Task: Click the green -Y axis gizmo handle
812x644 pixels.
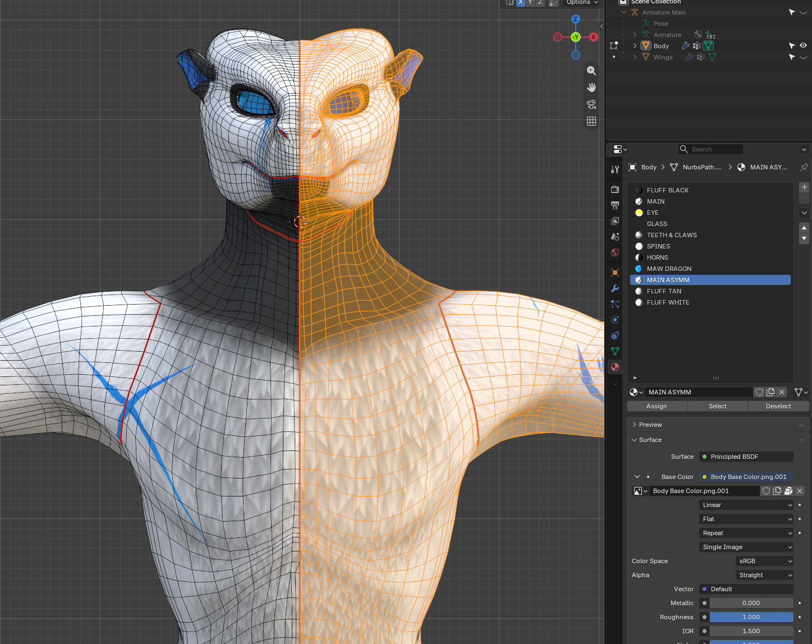Action: click(576, 37)
